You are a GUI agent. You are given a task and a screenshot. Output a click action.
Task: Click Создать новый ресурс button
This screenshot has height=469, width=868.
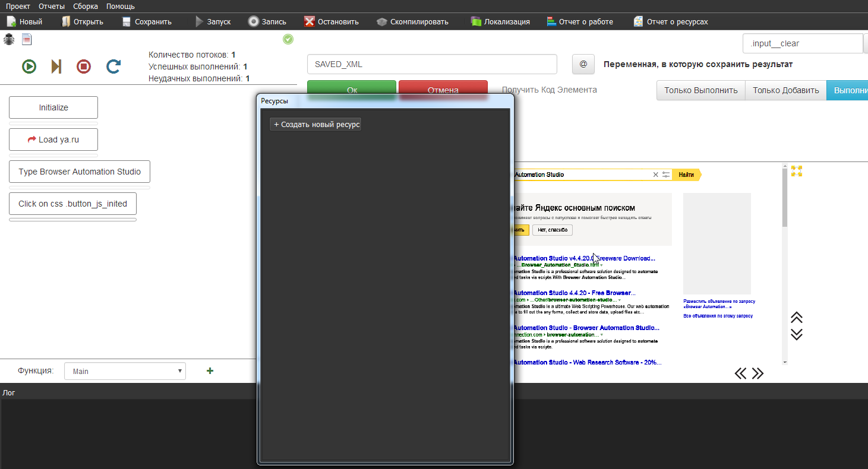point(315,125)
